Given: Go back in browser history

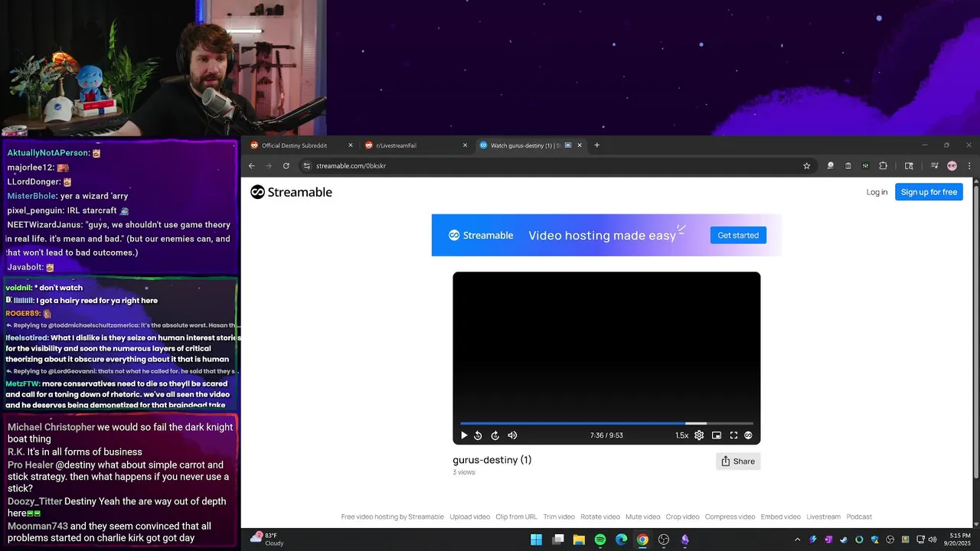Looking at the screenshot, I should coord(251,165).
